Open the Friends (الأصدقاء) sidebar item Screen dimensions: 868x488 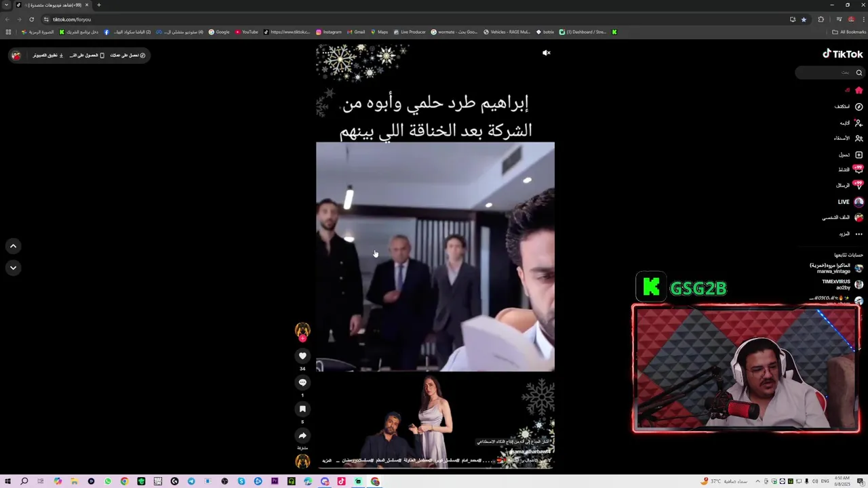pos(848,138)
